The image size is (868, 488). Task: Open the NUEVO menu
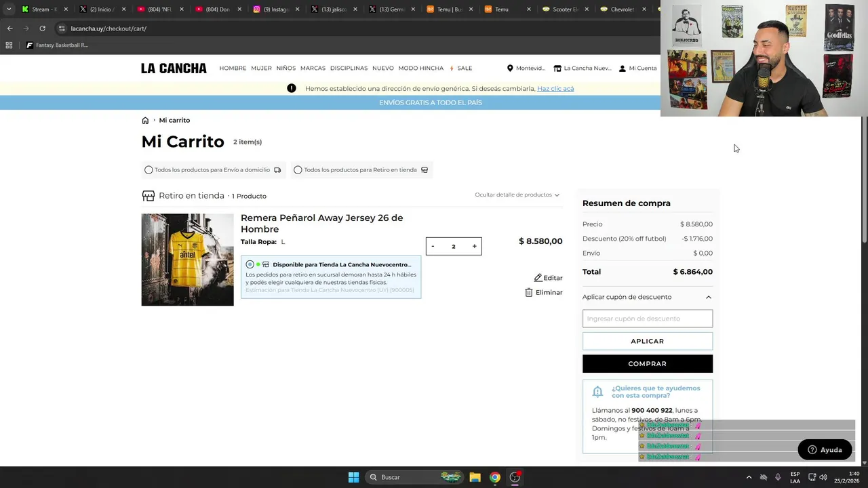tap(382, 68)
